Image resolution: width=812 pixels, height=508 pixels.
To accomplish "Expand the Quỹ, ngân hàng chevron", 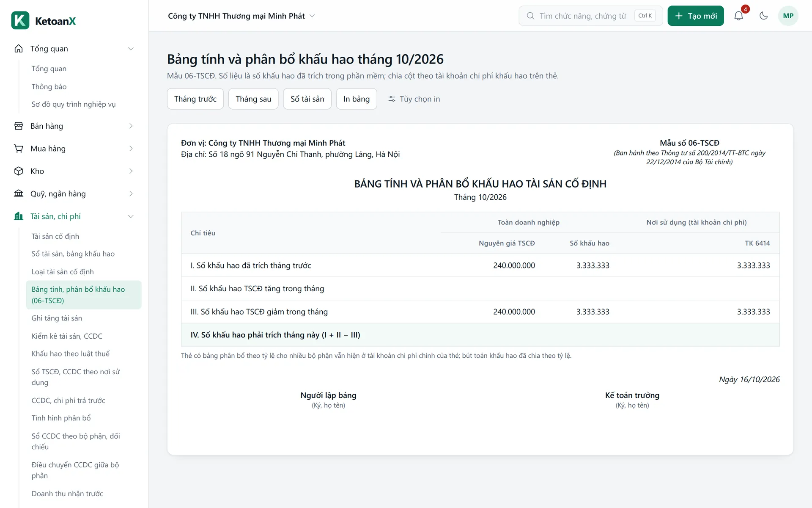I will click(131, 194).
